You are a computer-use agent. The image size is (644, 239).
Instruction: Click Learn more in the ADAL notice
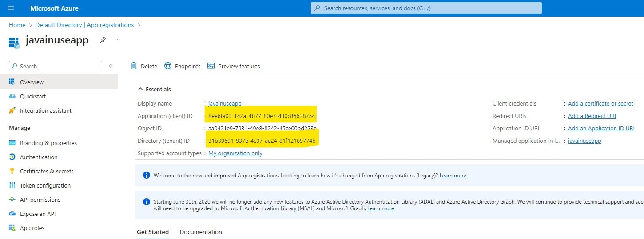(x=381, y=208)
